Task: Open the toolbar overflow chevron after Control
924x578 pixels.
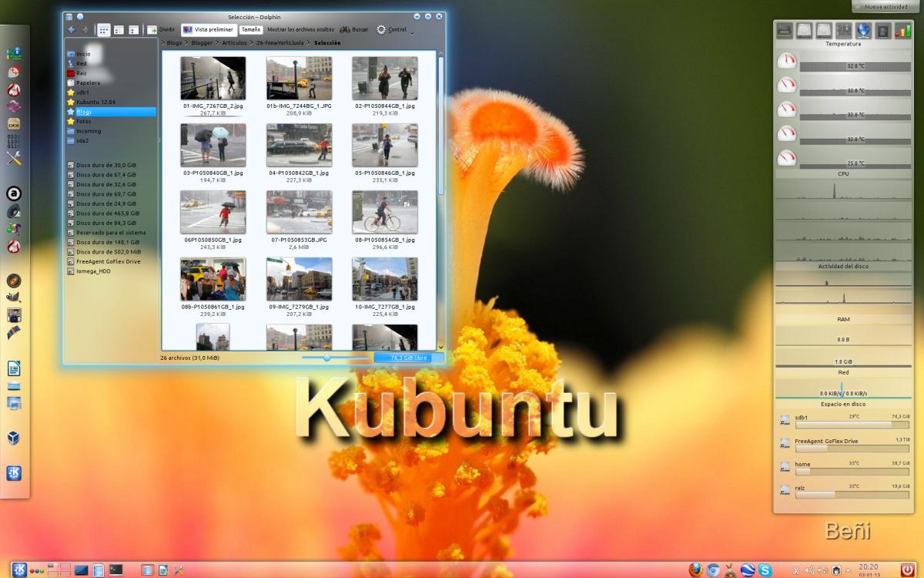Action: pyautogui.click(x=412, y=32)
